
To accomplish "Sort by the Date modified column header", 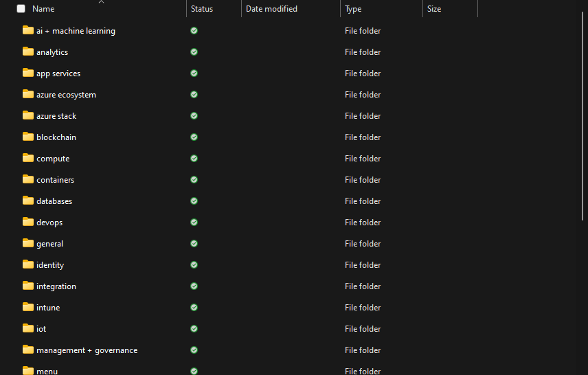I will (271, 9).
